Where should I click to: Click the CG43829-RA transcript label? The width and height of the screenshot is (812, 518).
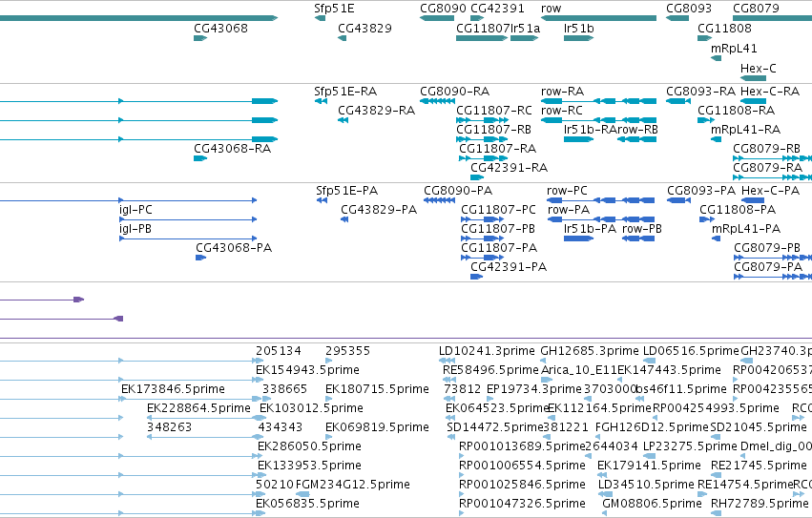click(x=377, y=111)
